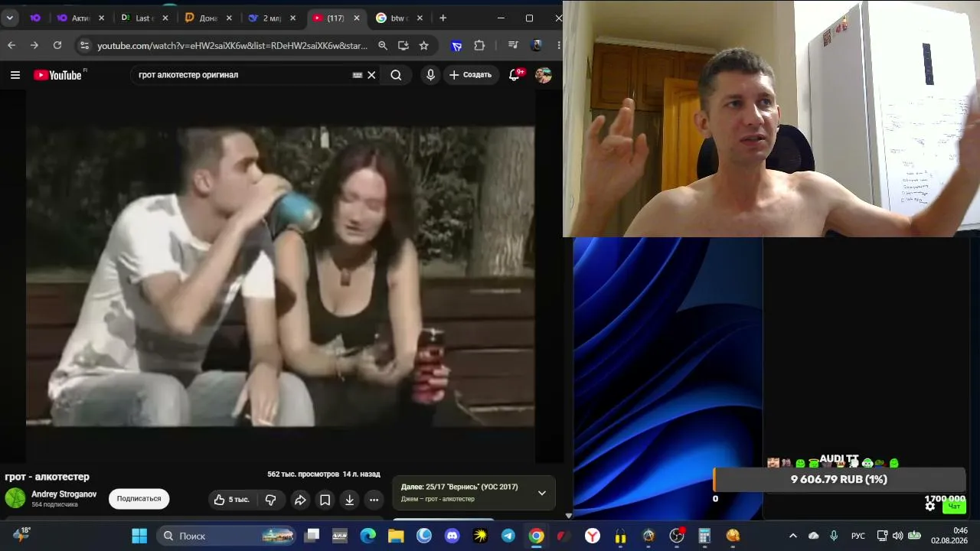Start voice search with the microphone icon
The height and width of the screenshot is (551, 980).
[x=430, y=75]
